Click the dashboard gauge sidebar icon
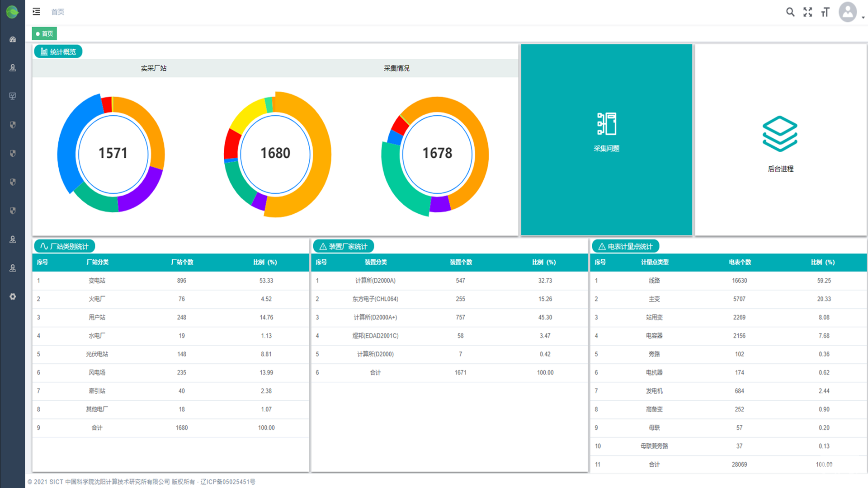The image size is (868, 488). [13, 39]
